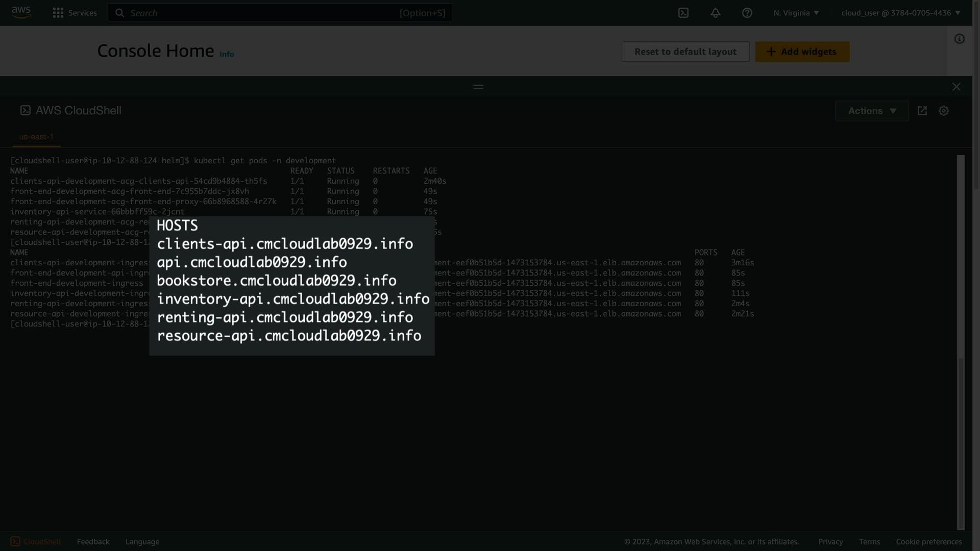Click the CloudShell icon in top navigation
This screenshot has height=551, width=980.
(x=683, y=13)
